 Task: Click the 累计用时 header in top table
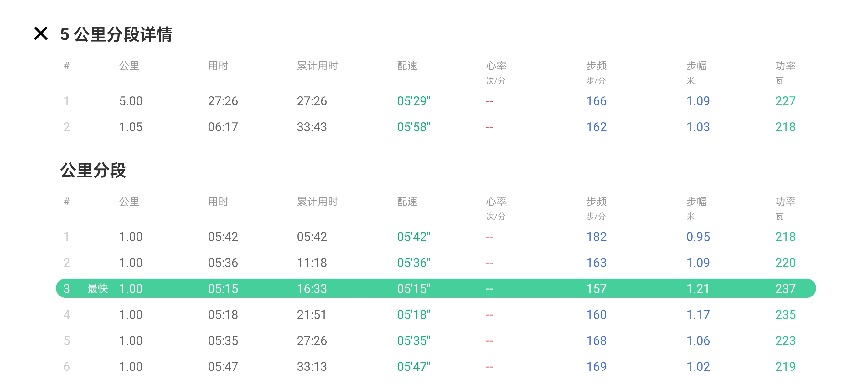pos(317,66)
